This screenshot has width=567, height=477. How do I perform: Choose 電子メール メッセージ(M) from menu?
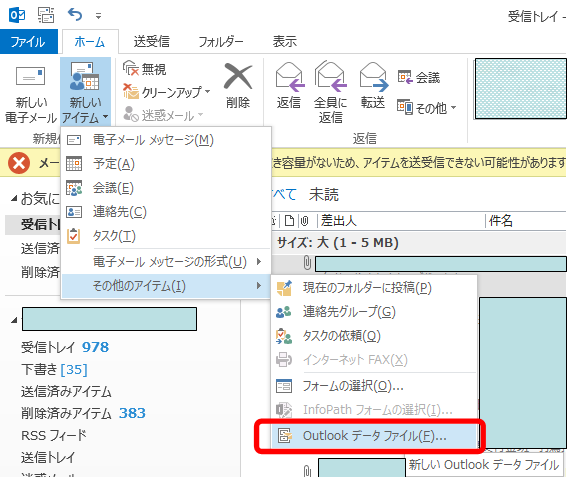point(166,140)
